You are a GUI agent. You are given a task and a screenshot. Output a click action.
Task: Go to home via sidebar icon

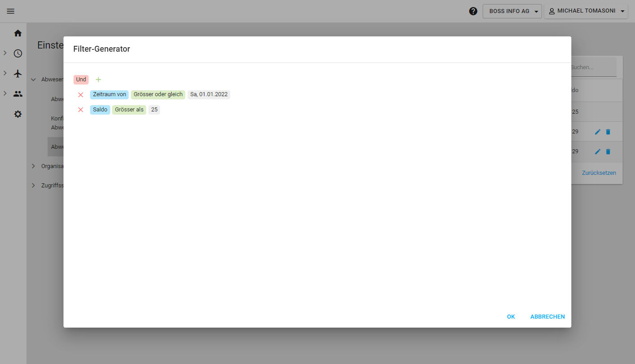(18, 33)
